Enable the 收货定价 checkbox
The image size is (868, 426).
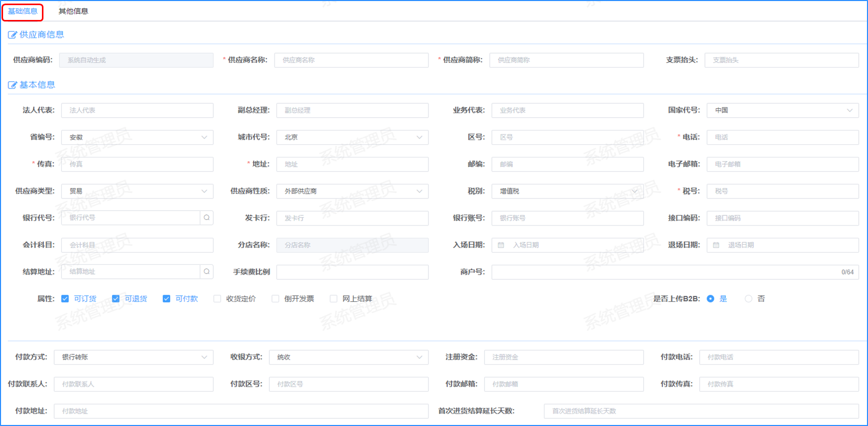[x=217, y=299]
